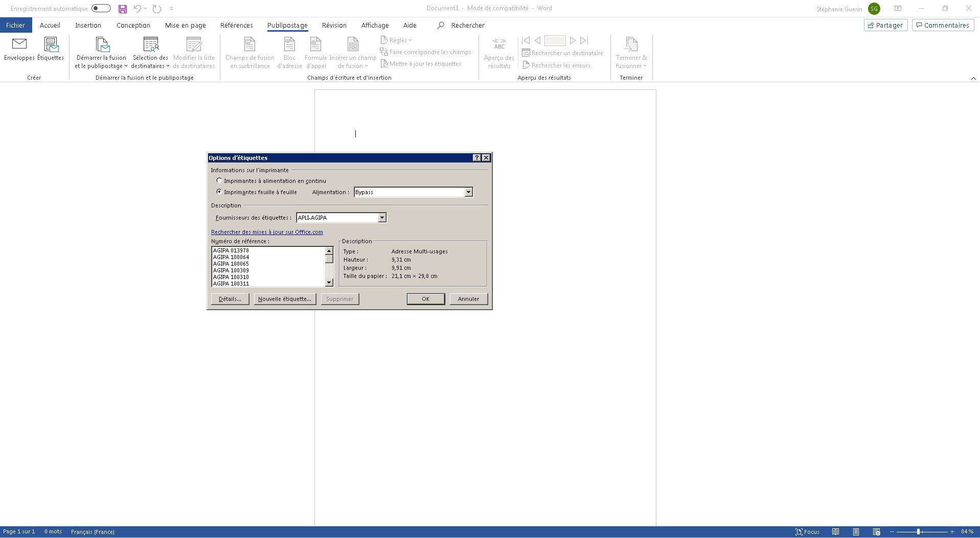Click the Nouvelle étiquette button
Viewport: 980px width, 538px height.
pos(284,299)
